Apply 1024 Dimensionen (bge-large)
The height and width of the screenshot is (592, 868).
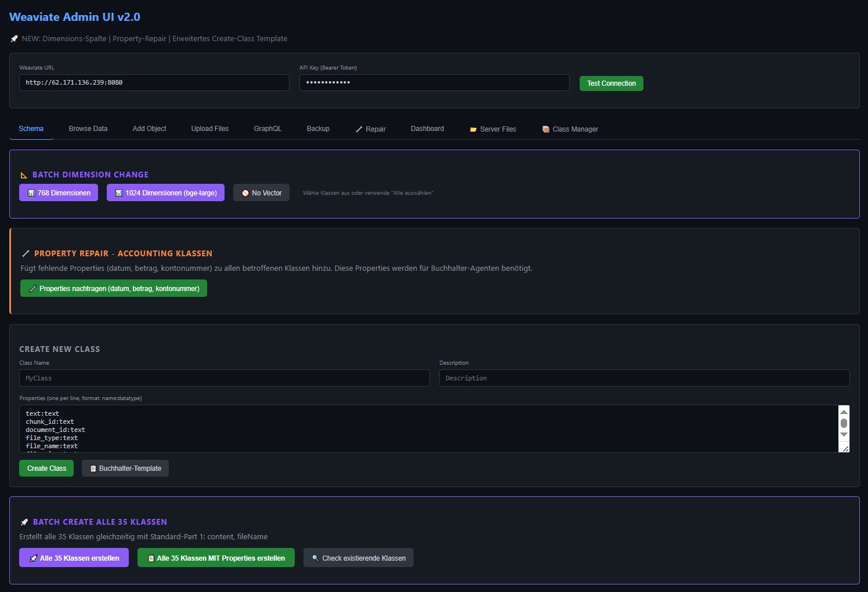tap(165, 193)
